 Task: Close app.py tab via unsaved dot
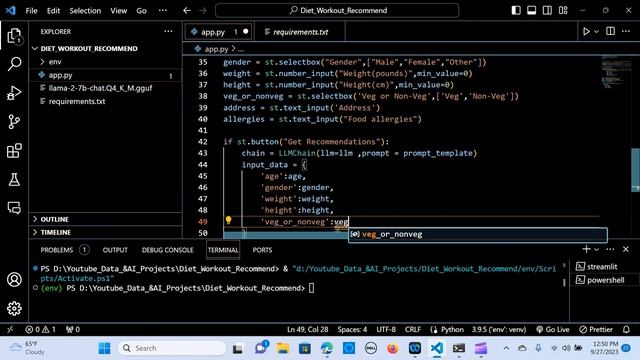[246, 31]
